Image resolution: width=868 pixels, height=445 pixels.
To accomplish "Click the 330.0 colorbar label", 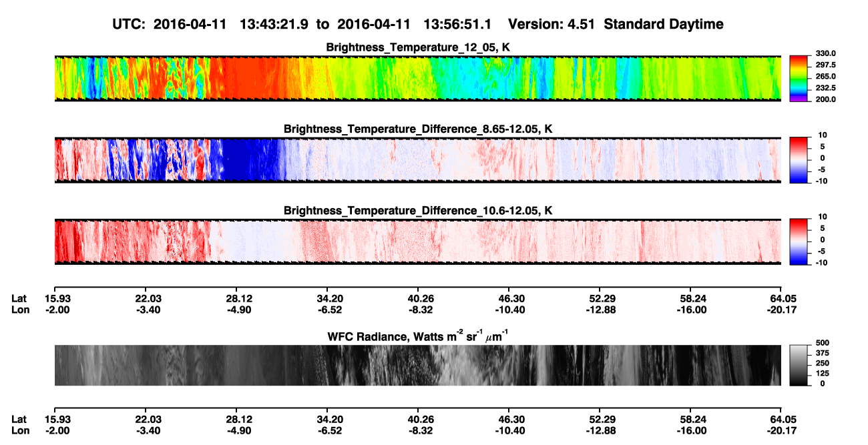I will click(x=826, y=53).
